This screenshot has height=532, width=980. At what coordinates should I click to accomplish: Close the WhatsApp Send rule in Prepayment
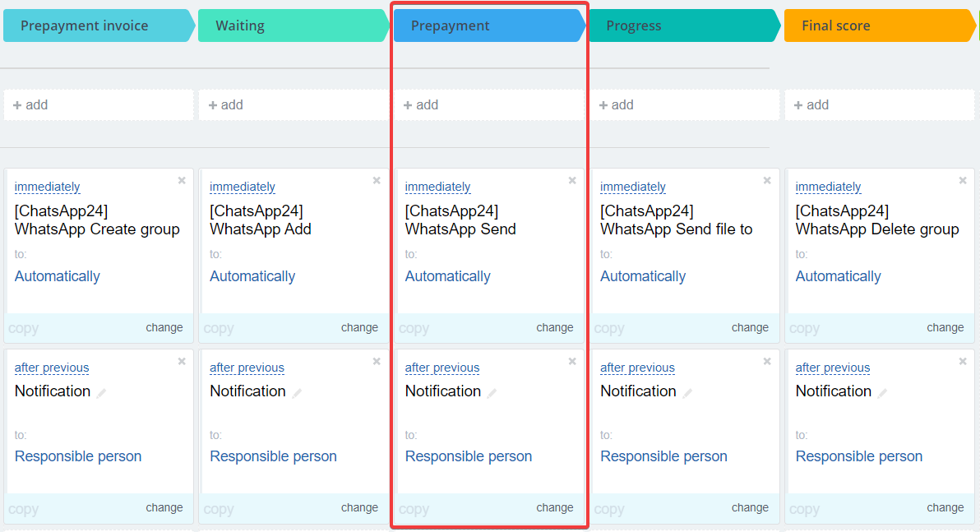[572, 181]
